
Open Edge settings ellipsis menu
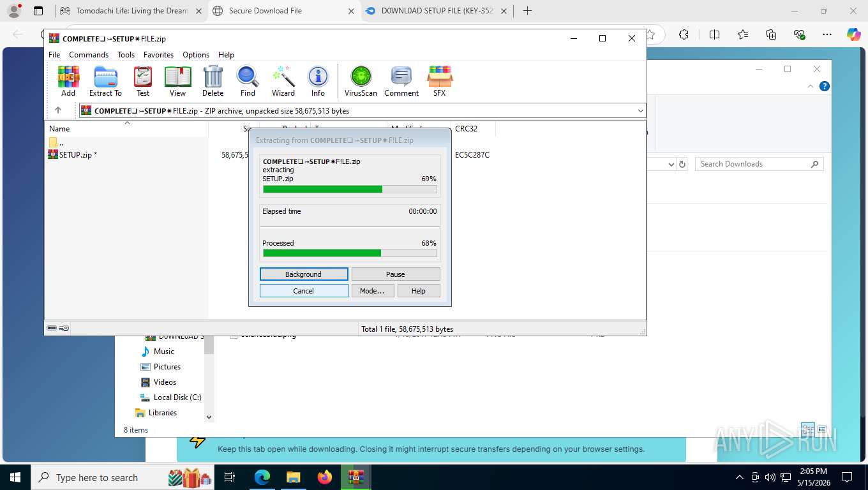click(x=827, y=34)
